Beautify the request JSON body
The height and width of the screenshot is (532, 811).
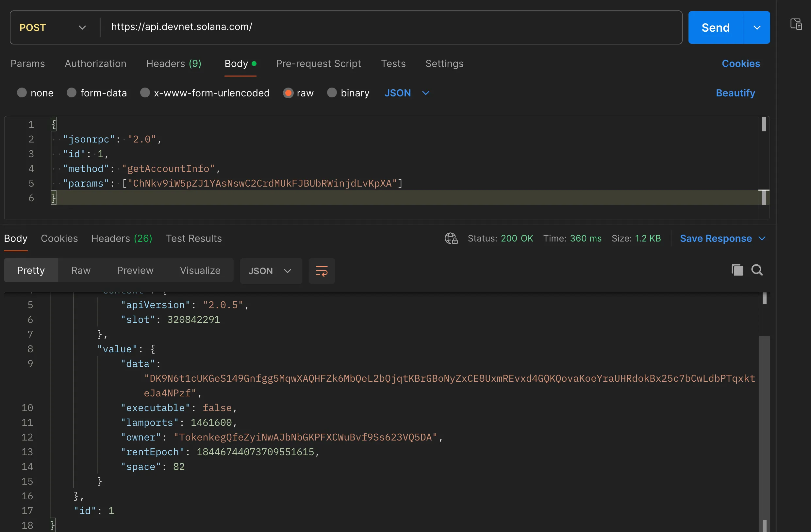click(x=735, y=93)
